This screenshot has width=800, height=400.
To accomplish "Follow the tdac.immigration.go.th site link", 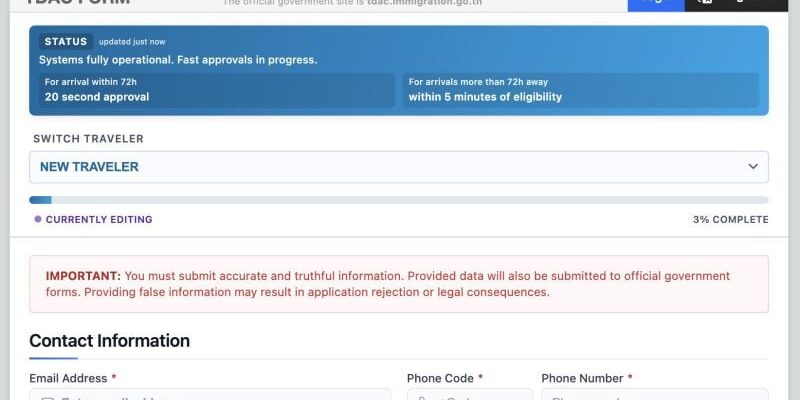I will coord(424,3).
